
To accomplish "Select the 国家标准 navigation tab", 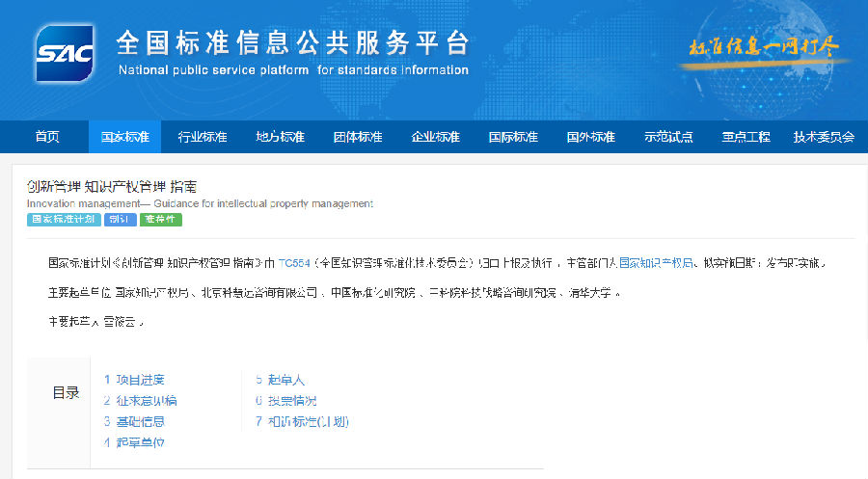I will click(x=125, y=137).
